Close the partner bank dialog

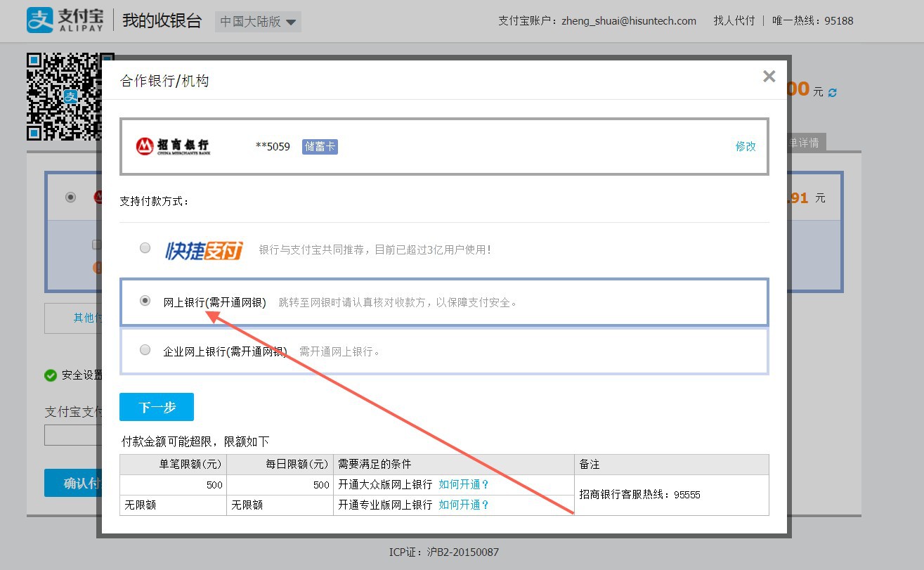[x=769, y=77]
